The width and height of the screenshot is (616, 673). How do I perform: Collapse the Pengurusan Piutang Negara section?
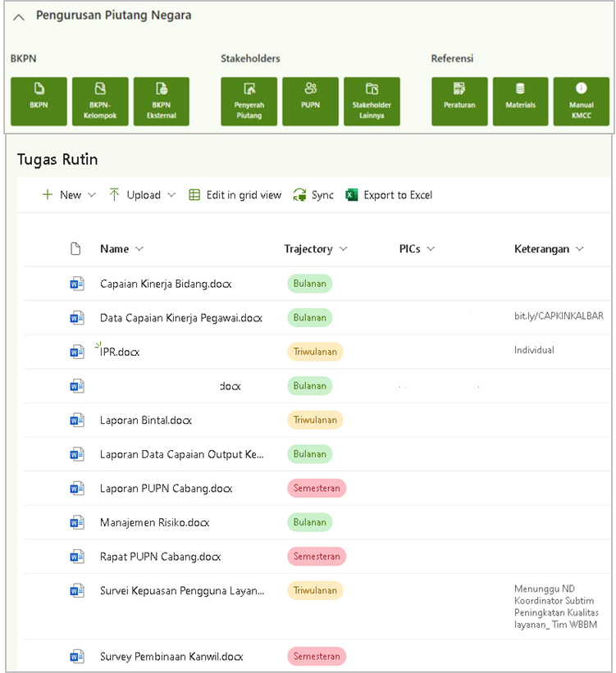coord(19,16)
